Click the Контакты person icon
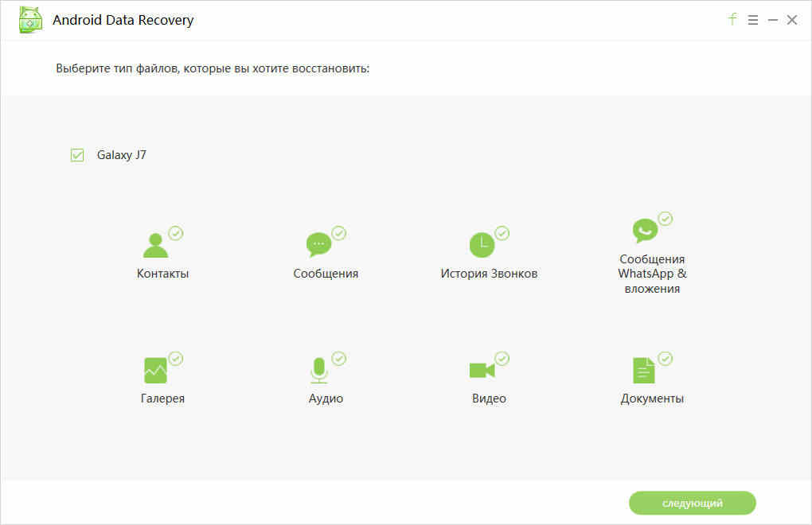This screenshot has height=525, width=812. click(x=155, y=246)
